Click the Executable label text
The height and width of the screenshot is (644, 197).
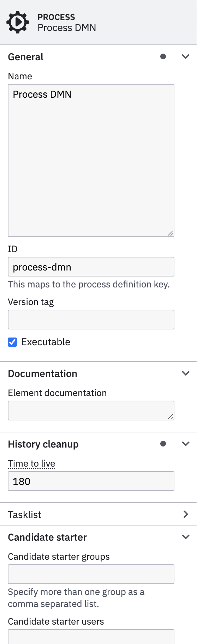point(46,342)
